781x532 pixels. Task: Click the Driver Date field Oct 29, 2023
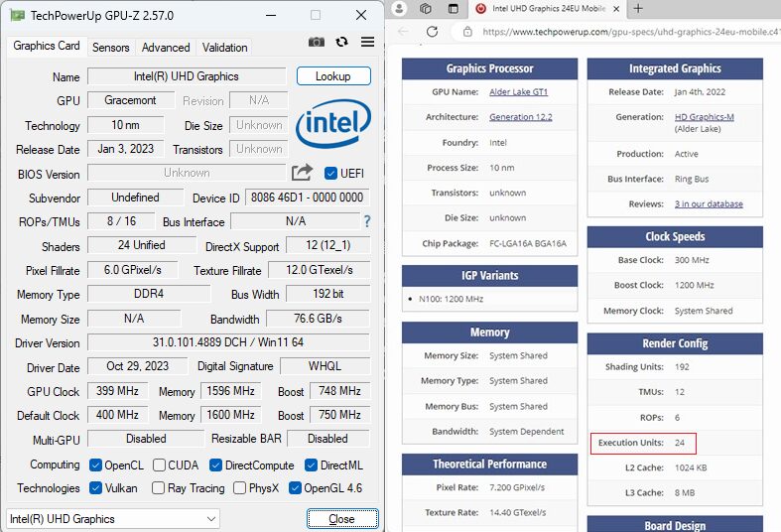pyautogui.click(x=138, y=366)
